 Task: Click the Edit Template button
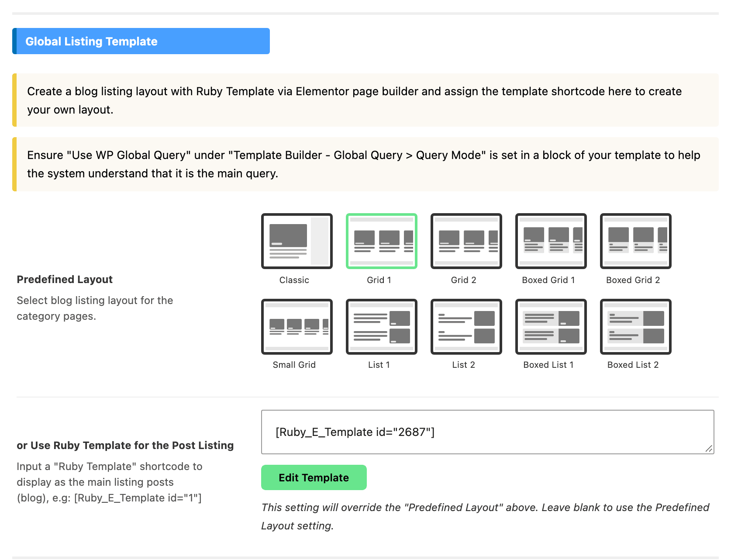coord(314,477)
